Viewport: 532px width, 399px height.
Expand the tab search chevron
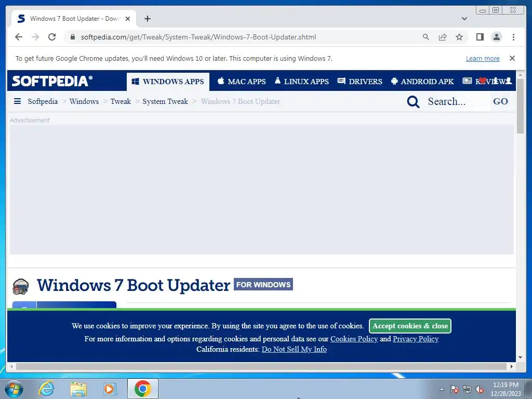pyautogui.click(x=464, y=19)
